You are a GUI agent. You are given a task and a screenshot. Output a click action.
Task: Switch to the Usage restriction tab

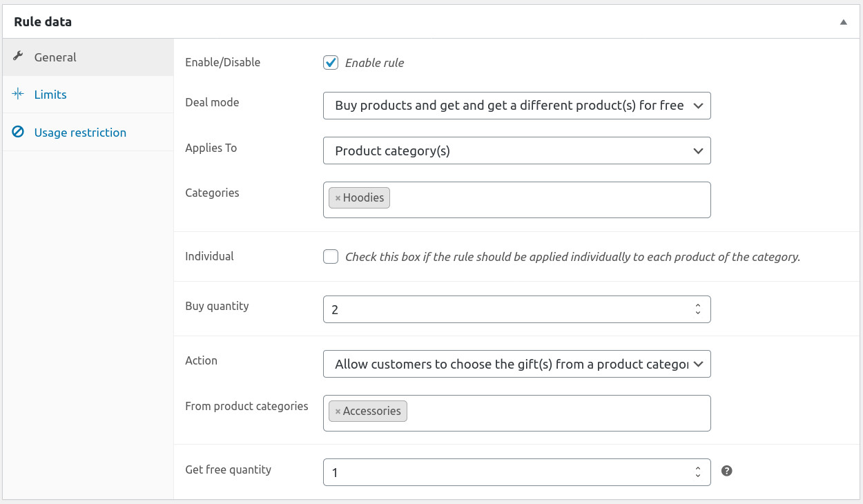coord(80,133)
